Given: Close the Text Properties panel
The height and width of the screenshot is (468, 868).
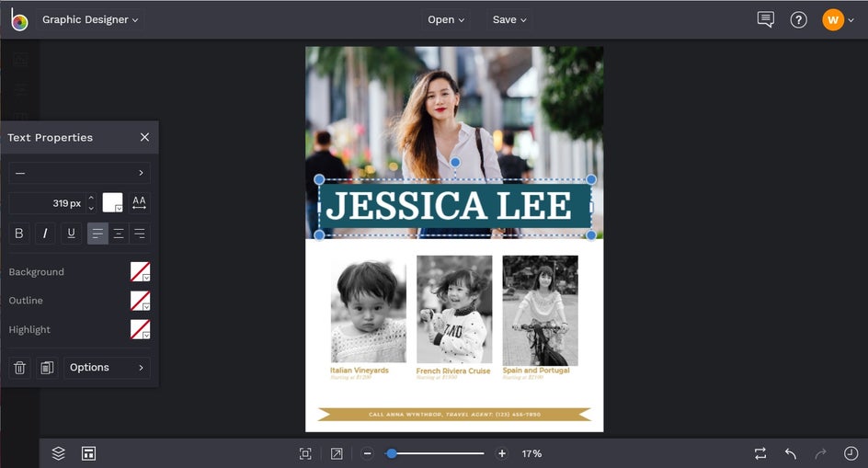Looking at the screenshot, I should [x=144, y=137].
